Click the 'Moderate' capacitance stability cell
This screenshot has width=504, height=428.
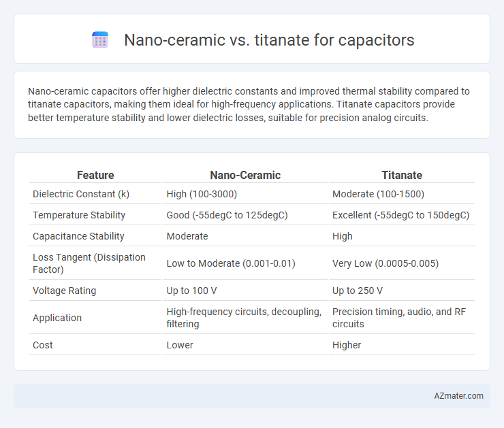tap(187, 236)
